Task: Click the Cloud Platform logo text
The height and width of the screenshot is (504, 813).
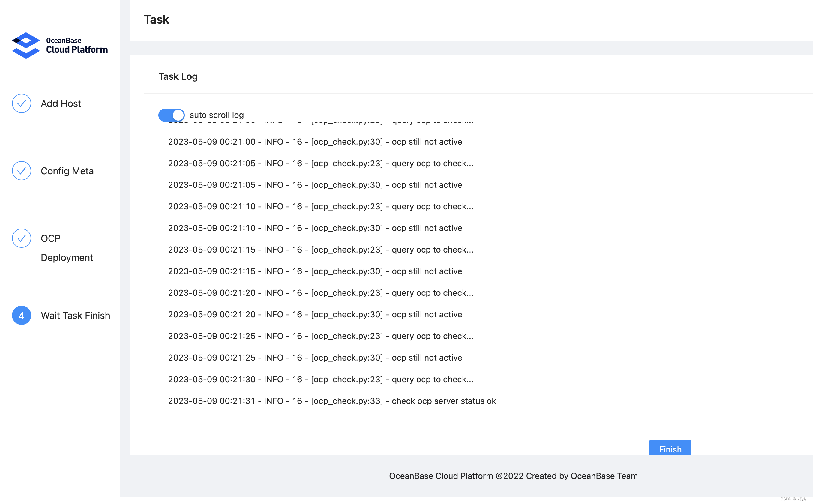Action: [77, 50]
